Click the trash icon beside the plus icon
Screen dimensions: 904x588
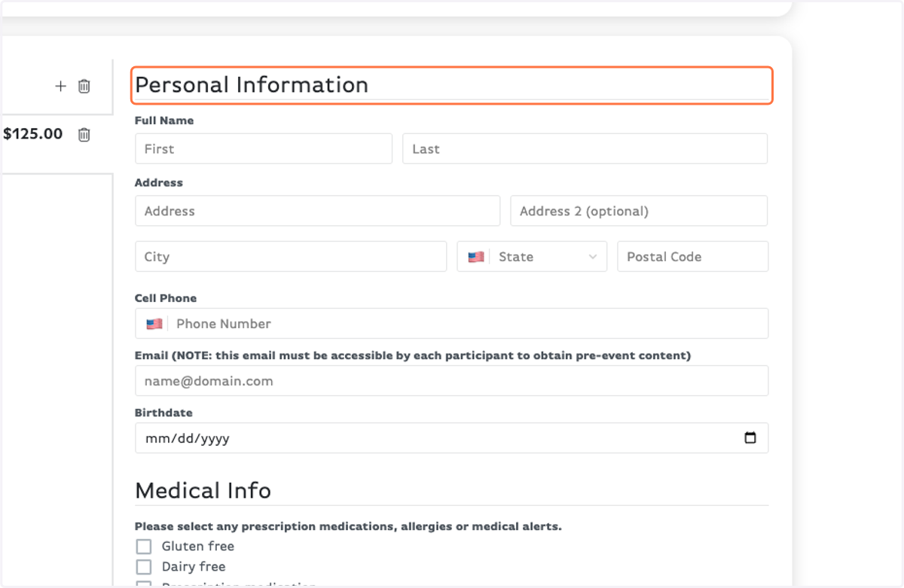(84, 86)
